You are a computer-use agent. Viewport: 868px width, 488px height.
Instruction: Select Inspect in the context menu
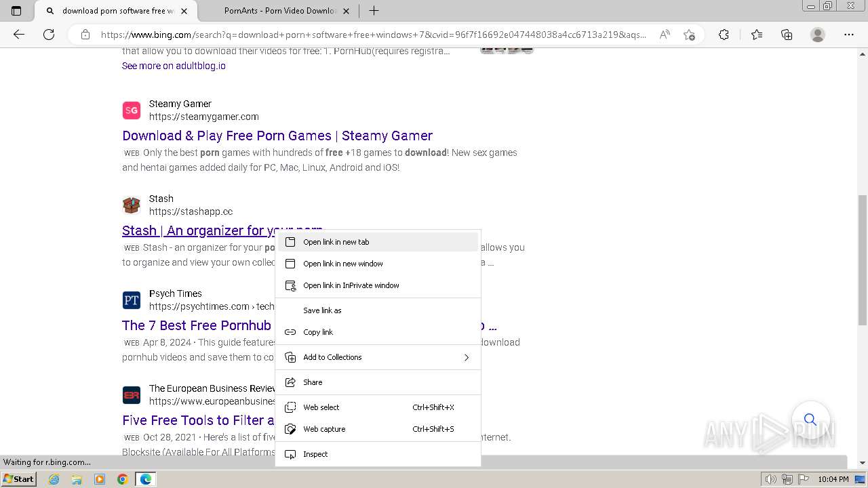coord(378,454)
